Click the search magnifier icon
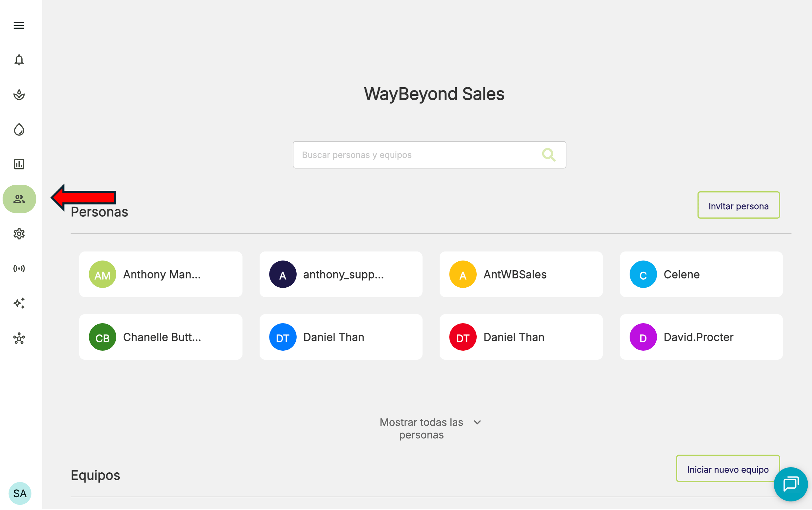Image resolution: width=812 pixels, height=510 pixels. click(x=549, y=155)
